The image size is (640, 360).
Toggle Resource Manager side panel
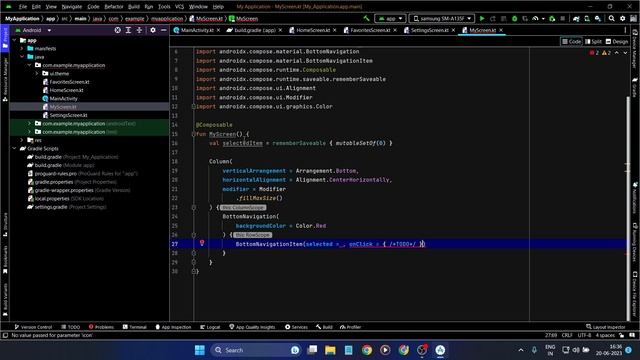[x=5, y=79]
